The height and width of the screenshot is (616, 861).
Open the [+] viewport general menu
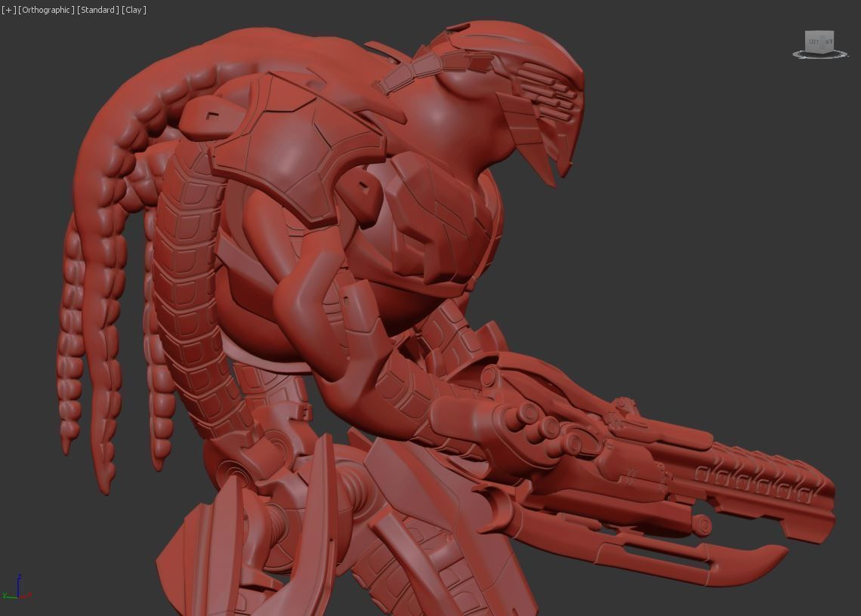point(8,10)
